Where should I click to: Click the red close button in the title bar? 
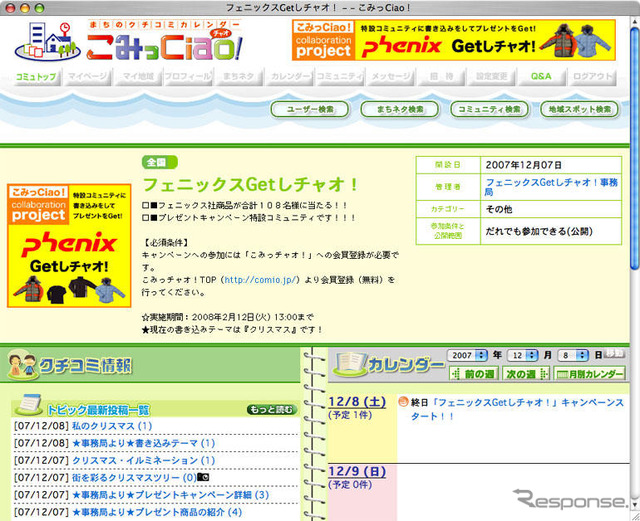click(x=10, y=7)
